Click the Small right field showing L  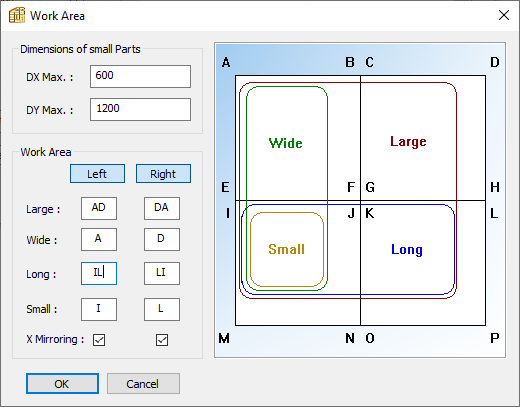(x=162, y=309)
